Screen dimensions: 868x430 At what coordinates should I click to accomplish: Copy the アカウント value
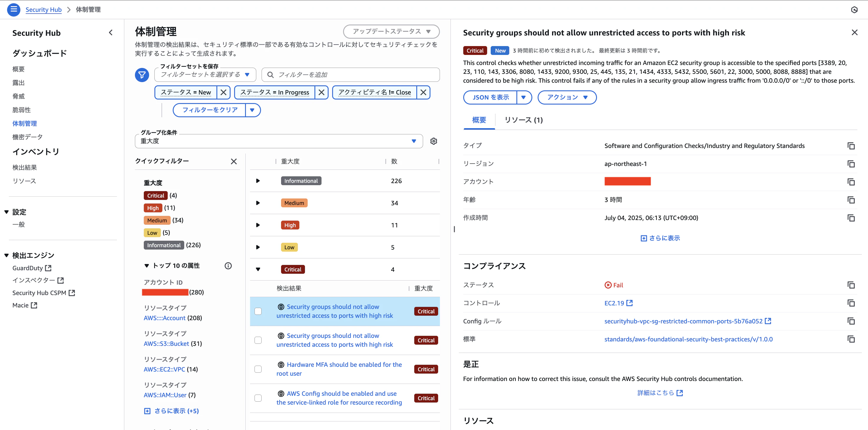[x=851, y=182]
